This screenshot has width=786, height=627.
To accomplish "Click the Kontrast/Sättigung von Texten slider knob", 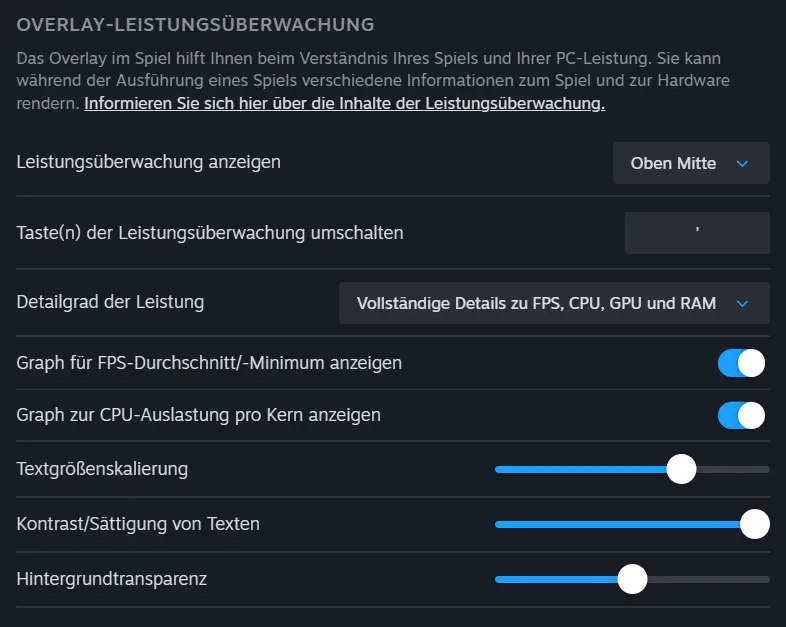I will pyautogui.click(x=754, y=523).
